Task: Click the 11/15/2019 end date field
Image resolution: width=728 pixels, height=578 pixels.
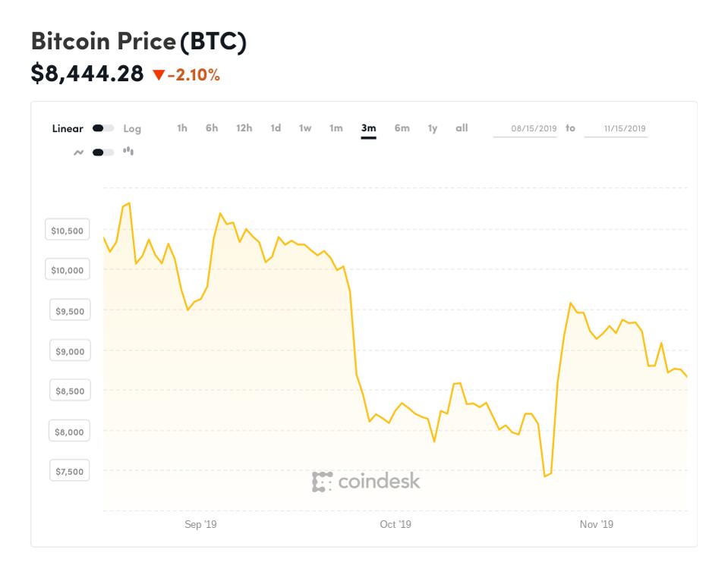Action: (616, 128)
